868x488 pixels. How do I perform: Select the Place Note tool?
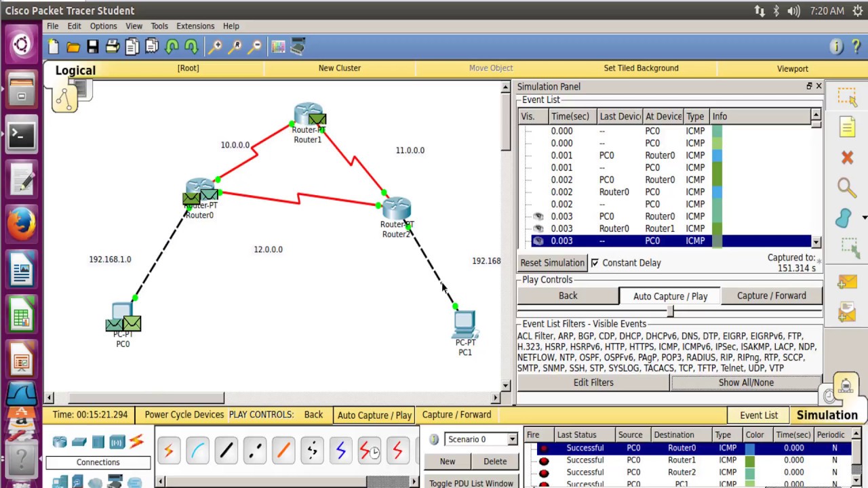[847, 127]
